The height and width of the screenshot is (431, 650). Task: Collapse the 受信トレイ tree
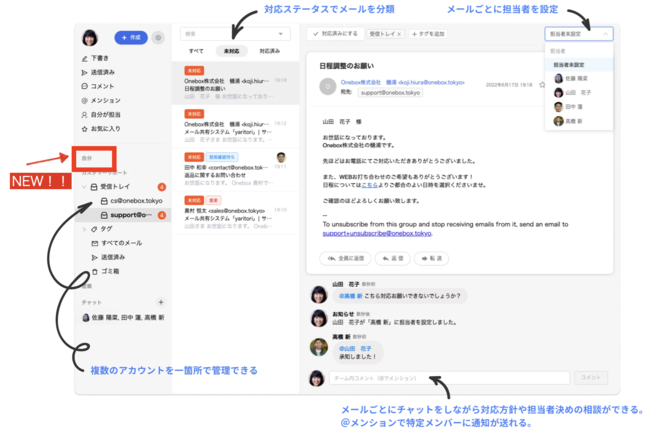[x=83, y=187]
